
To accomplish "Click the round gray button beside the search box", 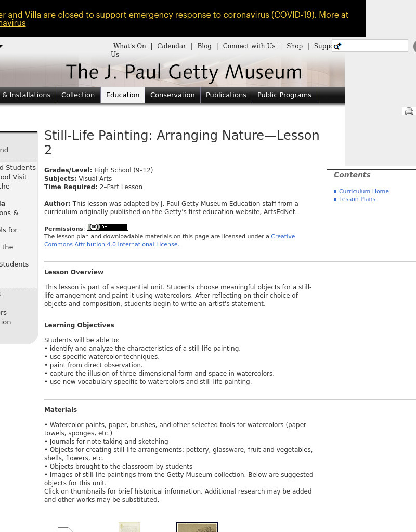I will coord(414,46).
